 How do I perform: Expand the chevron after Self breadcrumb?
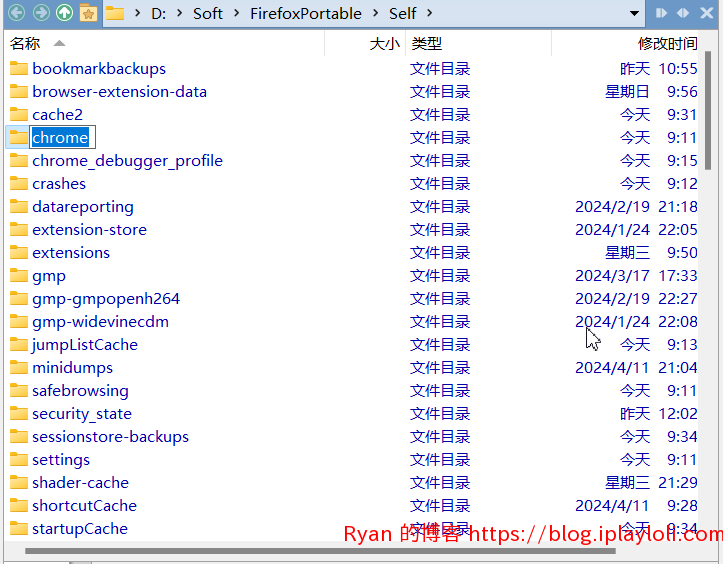430,13
